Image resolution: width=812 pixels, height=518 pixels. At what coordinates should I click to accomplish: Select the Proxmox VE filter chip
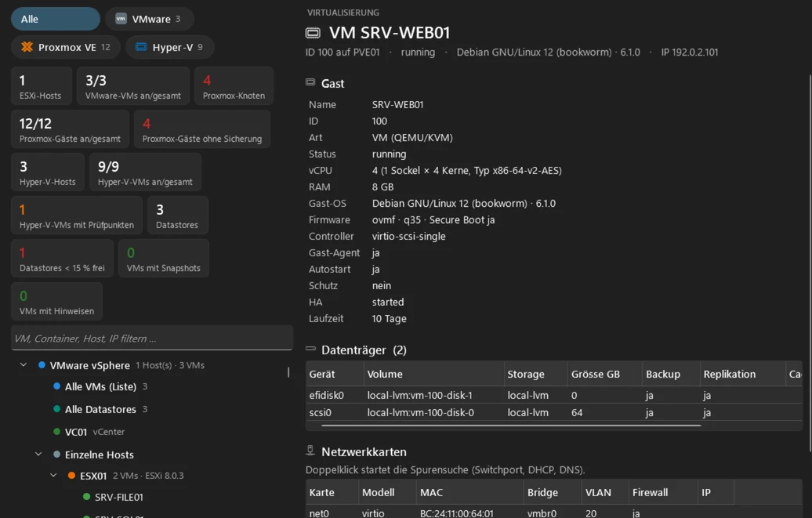click(x=66, y=47)
